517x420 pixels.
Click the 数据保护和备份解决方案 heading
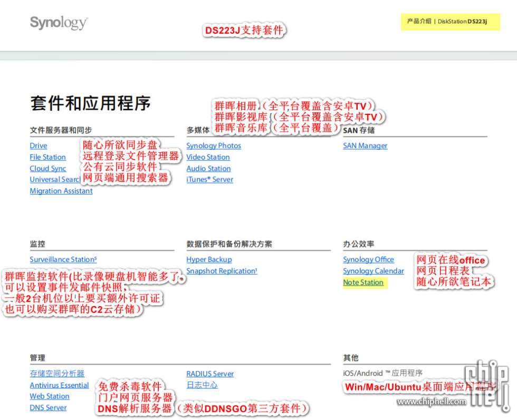[229, 244]
